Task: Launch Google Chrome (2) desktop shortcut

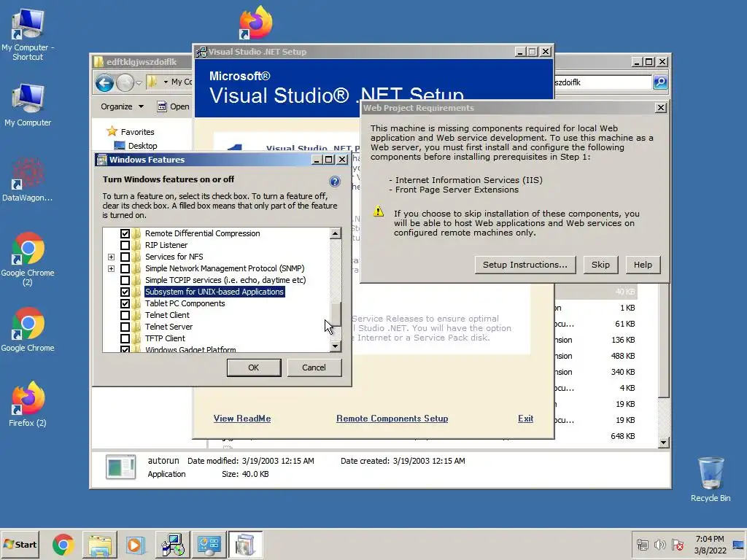Action: [28, 259]
